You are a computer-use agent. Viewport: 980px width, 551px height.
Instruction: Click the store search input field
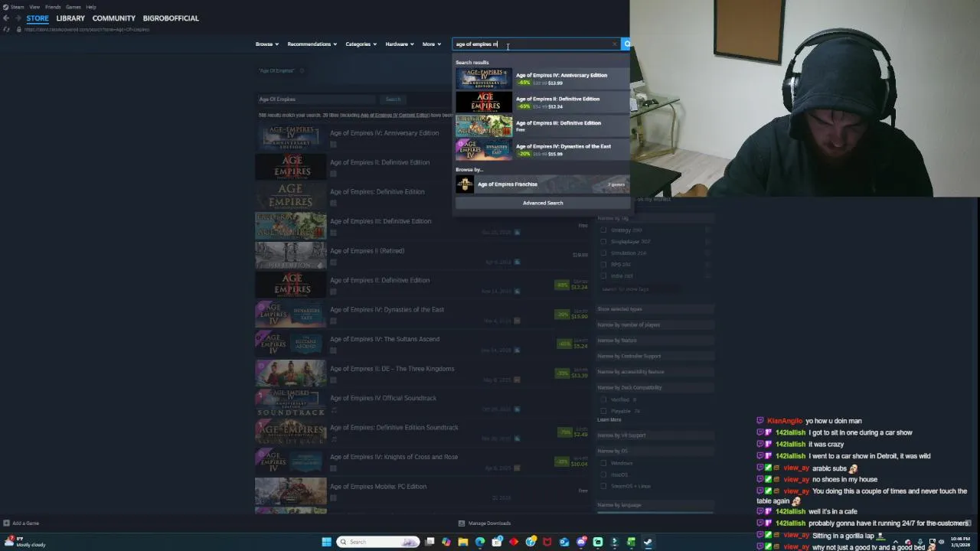coord(536,44)
